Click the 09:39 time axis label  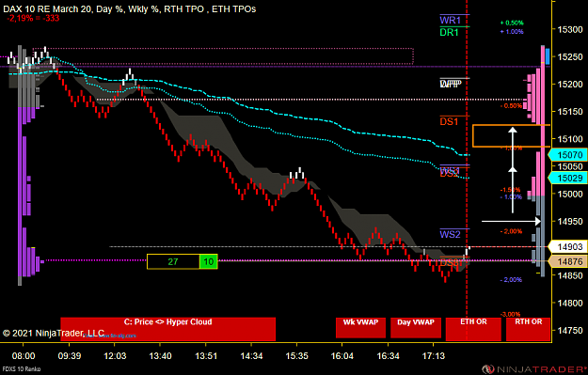pos(70,356)
